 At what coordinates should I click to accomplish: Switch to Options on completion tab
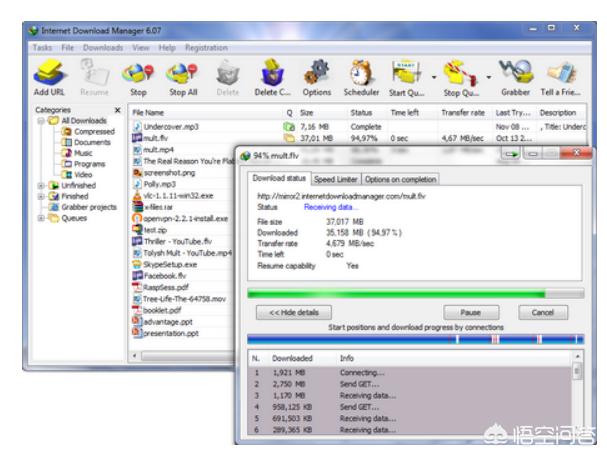401,179
